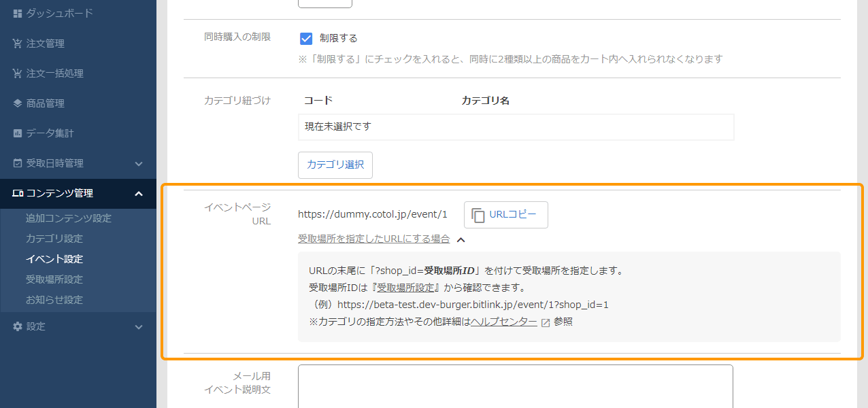This screenshot has height=408, width=868.
Task: Open お知らせ設定 in the sidebar
Action: pyautogui.click(x=54, y=300)
